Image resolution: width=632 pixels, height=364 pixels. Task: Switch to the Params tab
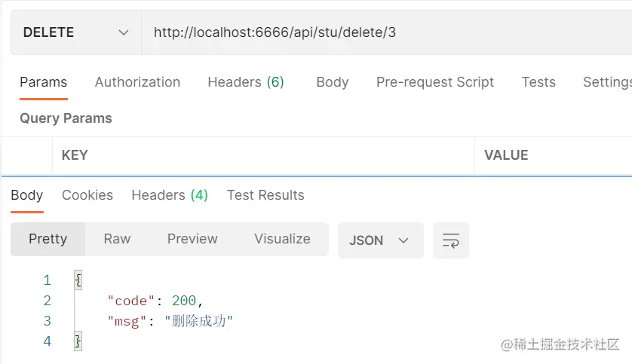[43, 82]
